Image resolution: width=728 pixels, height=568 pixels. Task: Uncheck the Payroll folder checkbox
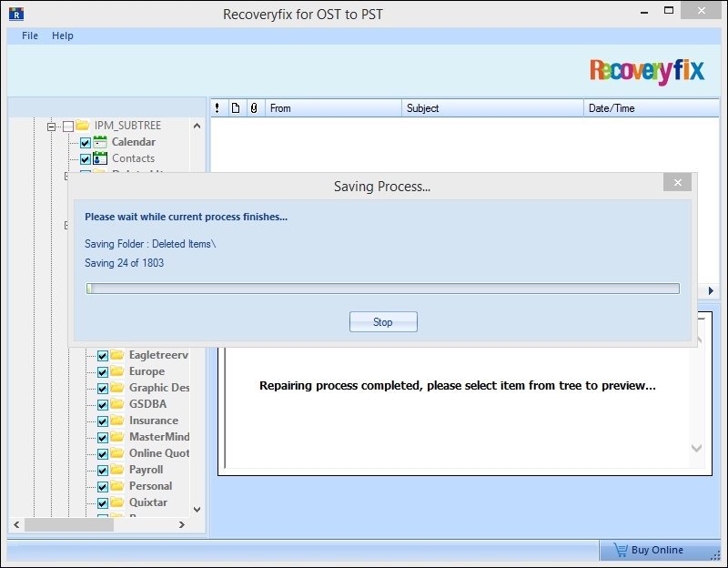pos(103,471)
